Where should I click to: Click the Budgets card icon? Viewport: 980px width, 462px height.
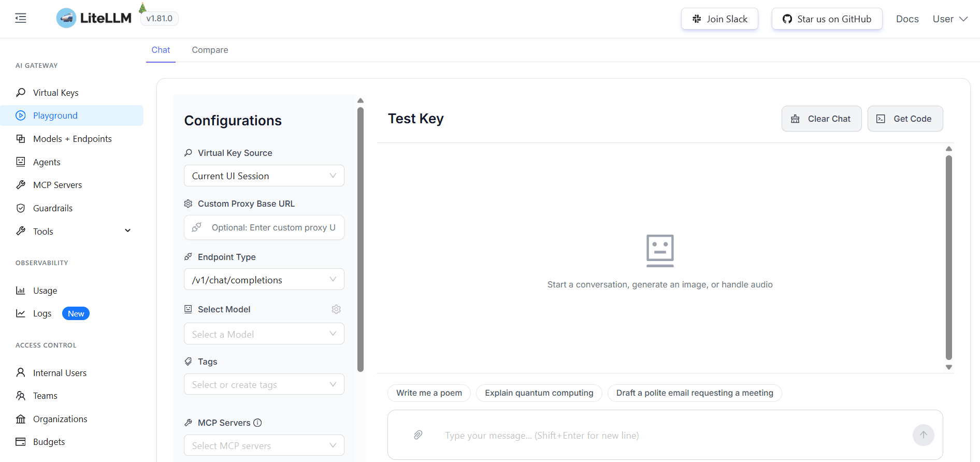click(21, 442)
